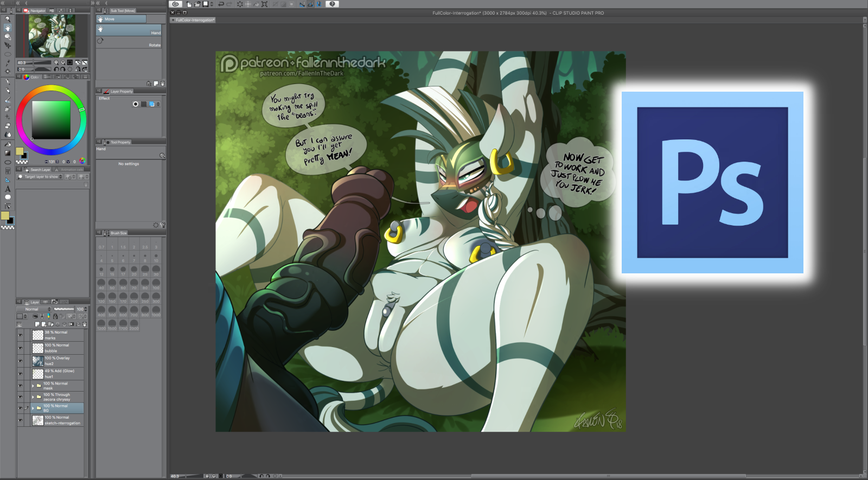868x480 pixels.
Task: Choose the Hand sub tool
Action: 129,31
